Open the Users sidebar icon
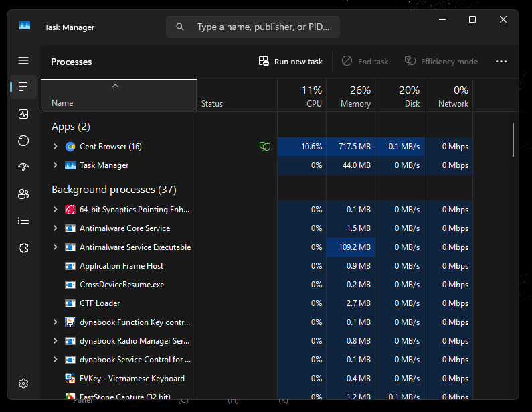532x412 pixels. coord(23,194)
